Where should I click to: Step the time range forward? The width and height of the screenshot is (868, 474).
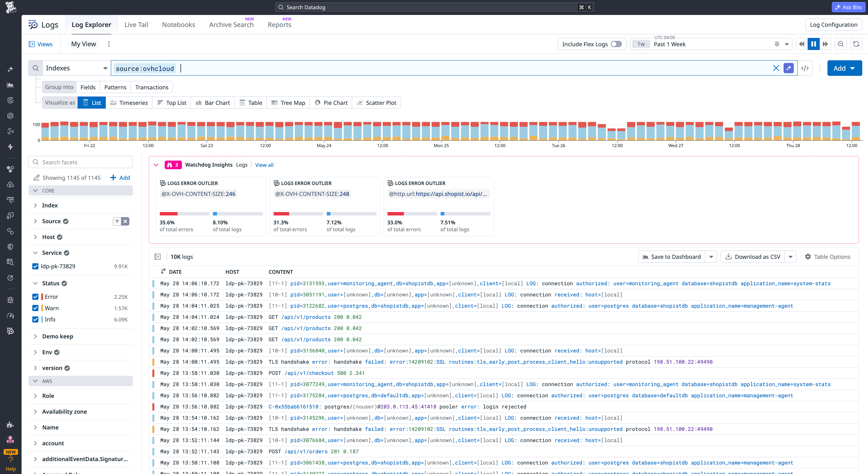tap(825, 44)
